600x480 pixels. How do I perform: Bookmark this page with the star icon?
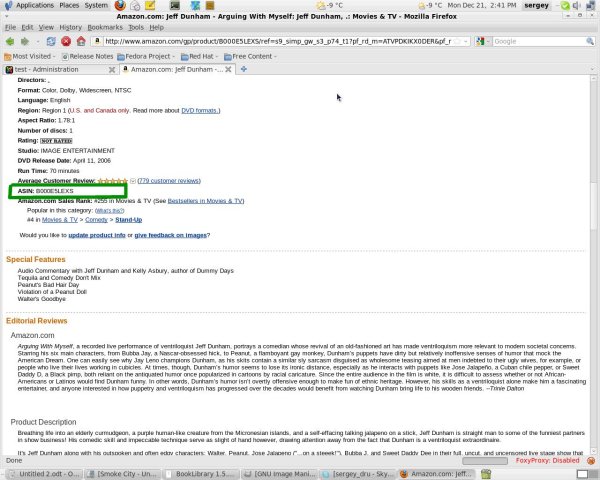[x=457, y=41]
